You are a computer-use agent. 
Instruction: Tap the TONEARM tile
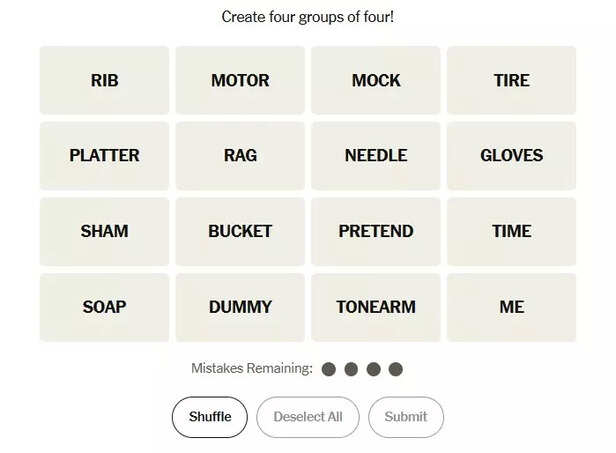376,307
